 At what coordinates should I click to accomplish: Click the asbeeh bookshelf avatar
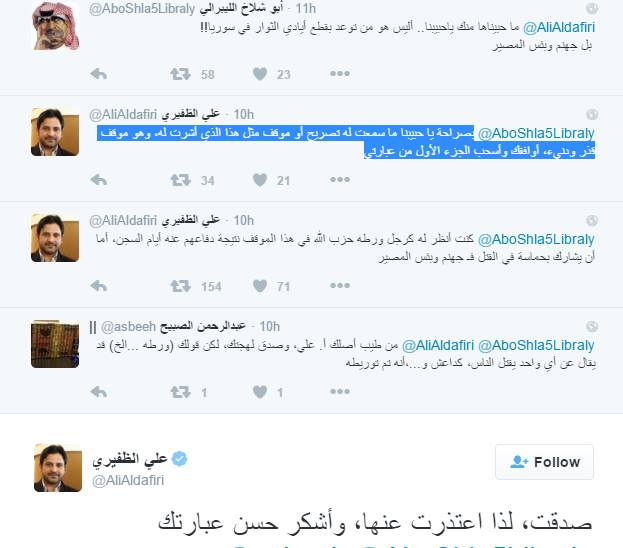[55, 344]
